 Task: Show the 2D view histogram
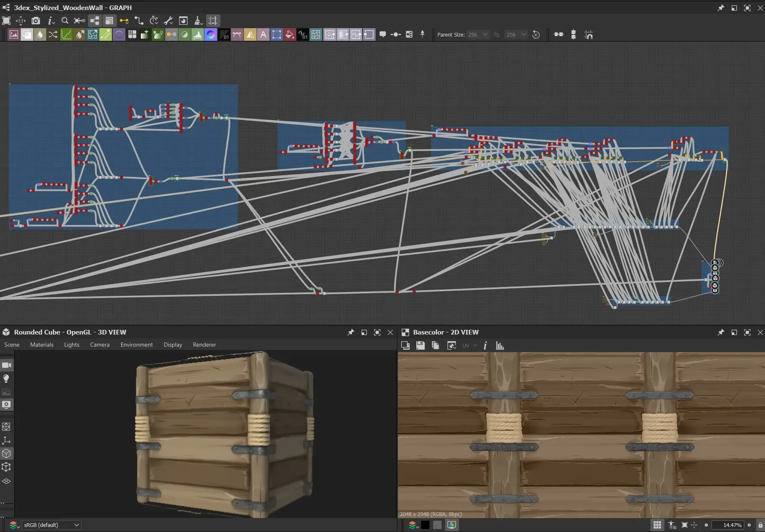coord(500,345)
